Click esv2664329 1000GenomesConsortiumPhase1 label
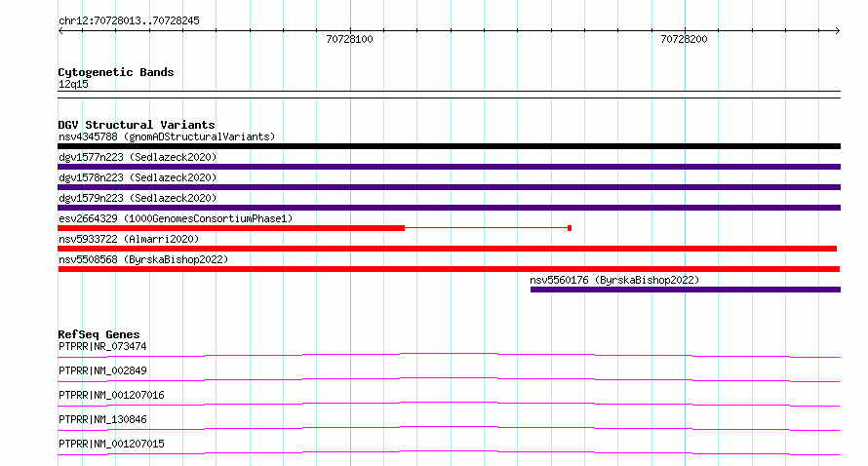This screenshot has width=868, height=466. pyautogui.click(x=176, y=218)
